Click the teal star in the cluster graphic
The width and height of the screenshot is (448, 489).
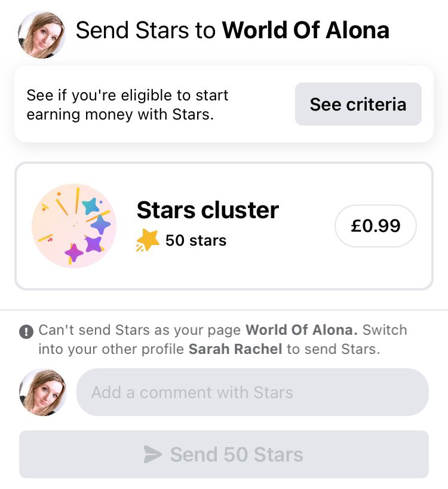[91, 206]
